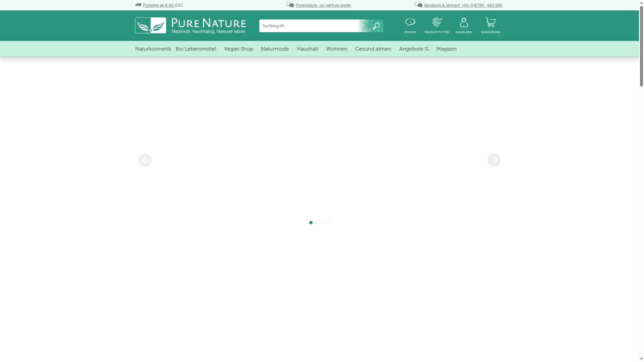This screenshot has height=362, width=644.
Task: Open the Warenkorb cart icon
Action: coord(490,23)
